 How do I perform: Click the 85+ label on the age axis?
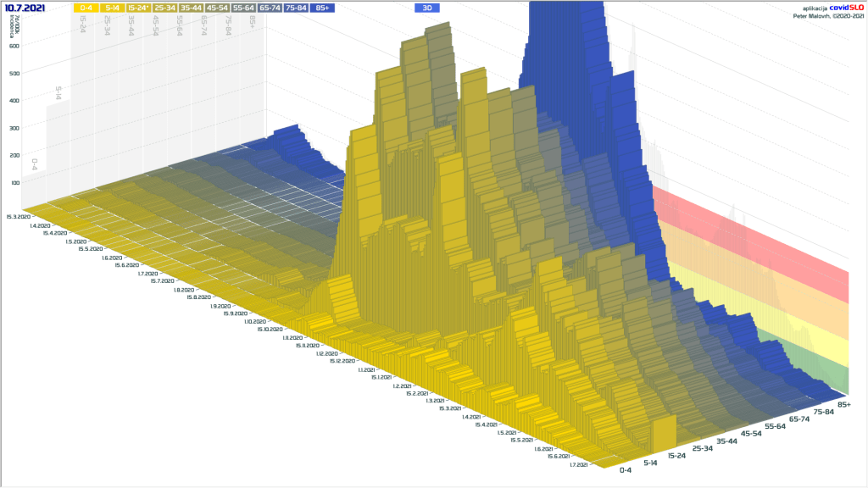point(843,404)
